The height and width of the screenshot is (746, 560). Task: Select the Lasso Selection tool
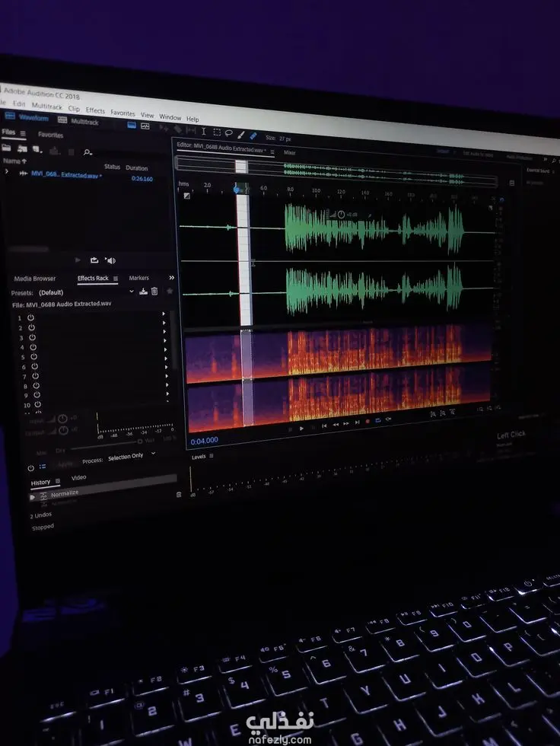coord(229,133)
